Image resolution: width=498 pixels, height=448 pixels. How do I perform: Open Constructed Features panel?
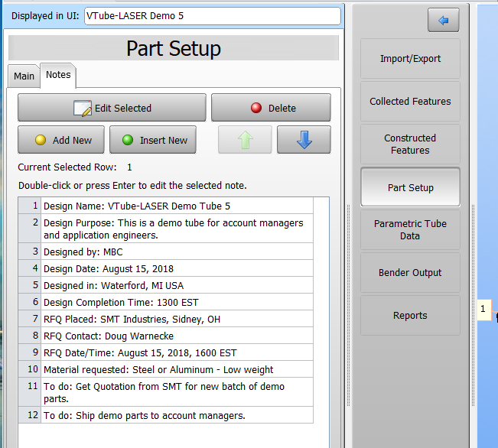410,144
